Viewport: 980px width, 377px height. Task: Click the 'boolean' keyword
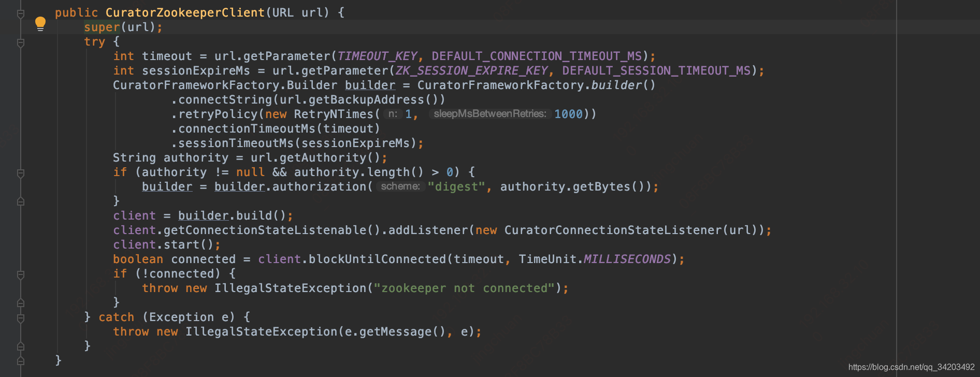click(138, 259)
